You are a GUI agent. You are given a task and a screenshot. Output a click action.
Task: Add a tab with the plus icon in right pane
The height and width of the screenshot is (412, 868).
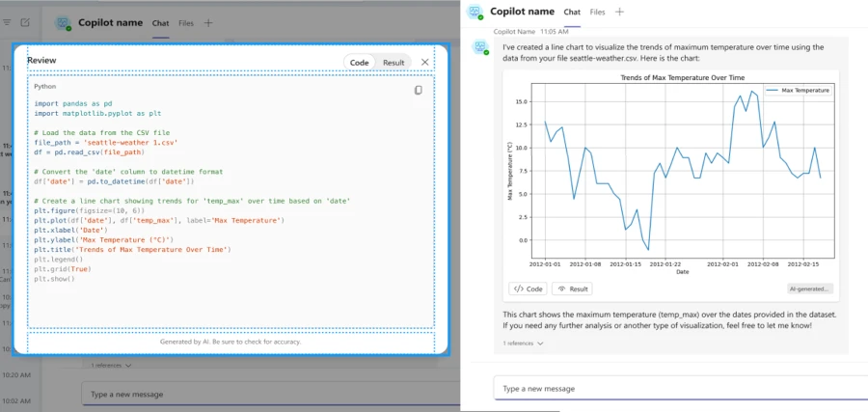point(619,12)
